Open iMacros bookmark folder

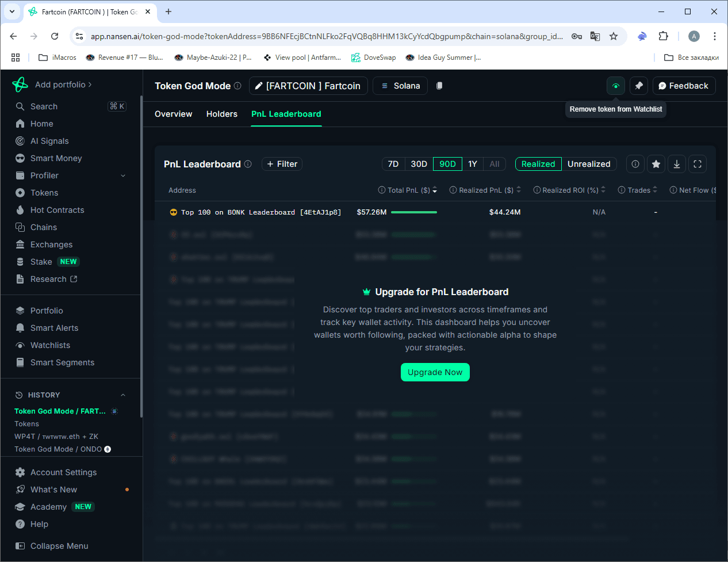click(x=57, y=58)
